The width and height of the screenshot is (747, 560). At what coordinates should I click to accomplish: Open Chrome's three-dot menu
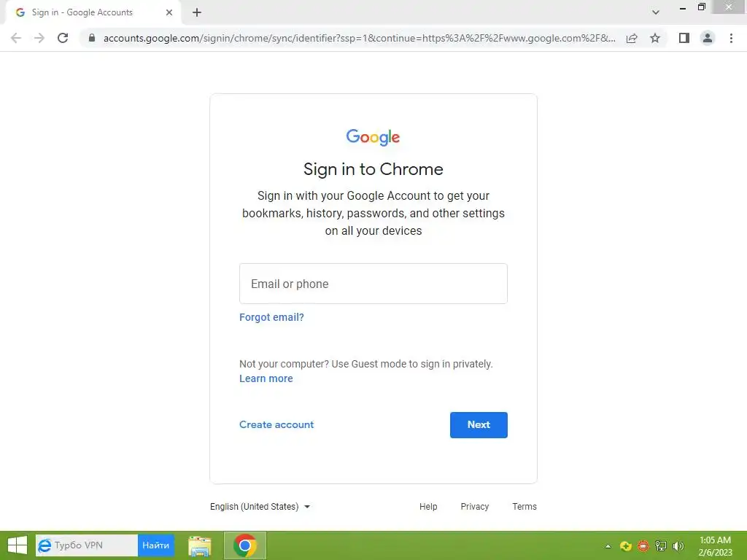pyautogui.click(x=731, y=38)
